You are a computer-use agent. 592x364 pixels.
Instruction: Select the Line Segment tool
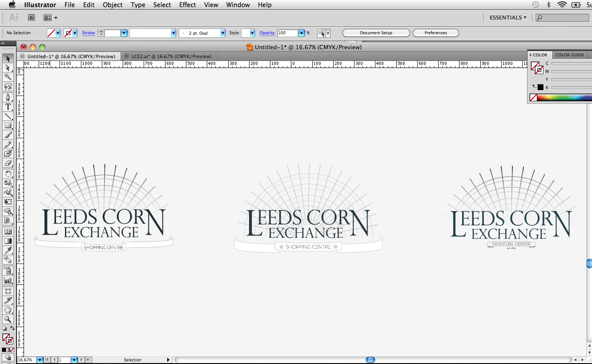click(x=8, y=116)
